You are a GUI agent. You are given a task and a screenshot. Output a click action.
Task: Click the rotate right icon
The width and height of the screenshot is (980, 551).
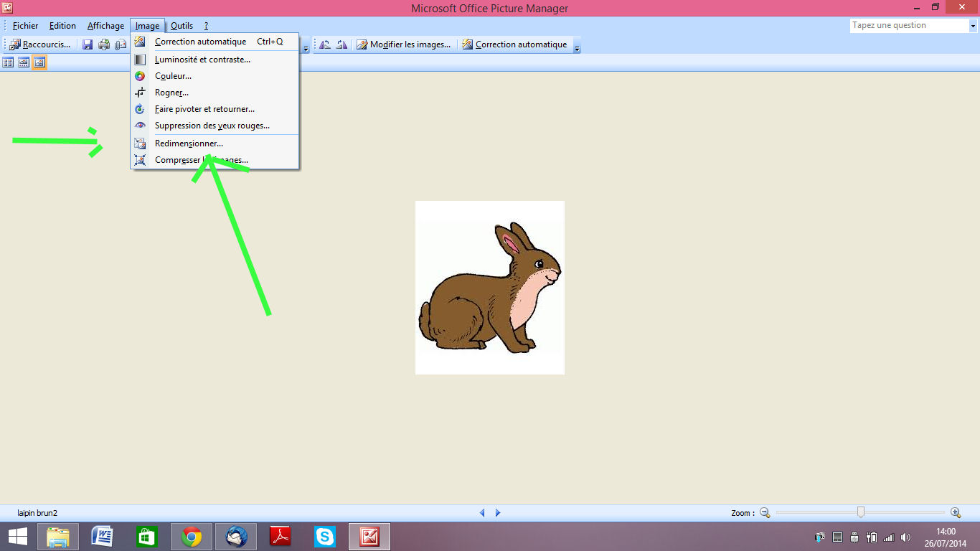[x=341, y=44]
